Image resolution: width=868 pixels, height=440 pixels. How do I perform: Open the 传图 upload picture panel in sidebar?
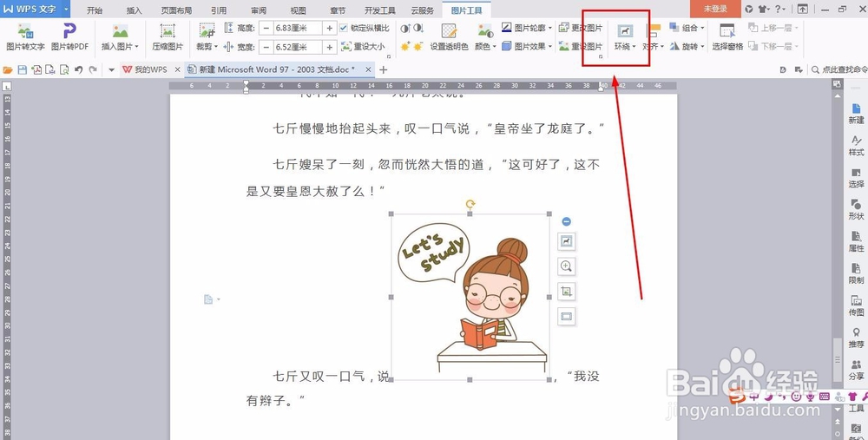click(856, 306)
